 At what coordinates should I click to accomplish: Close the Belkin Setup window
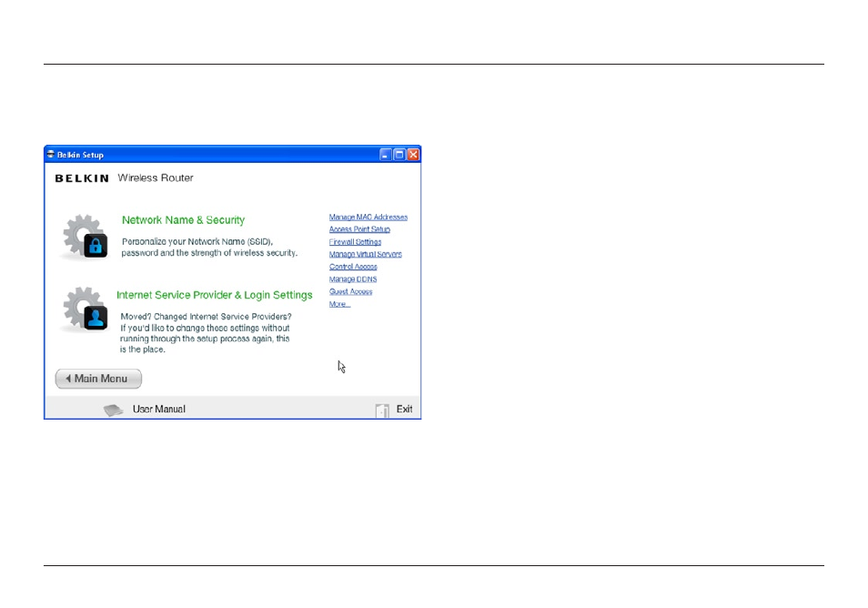(x=413, y=155)
